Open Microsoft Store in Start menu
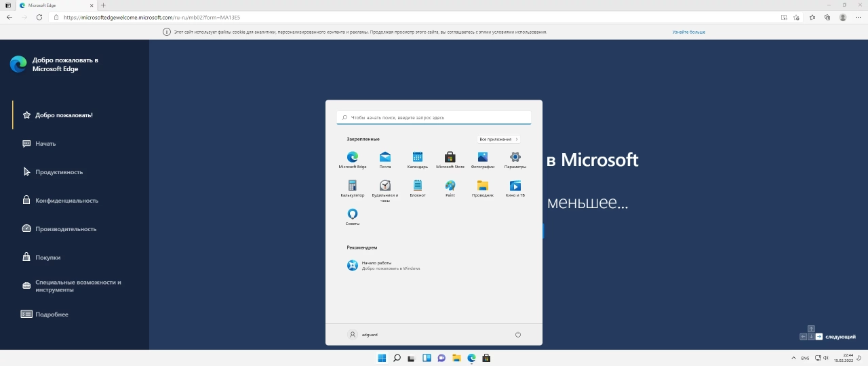The height and width of the screenshot is (366, 868). coord(450,160)
